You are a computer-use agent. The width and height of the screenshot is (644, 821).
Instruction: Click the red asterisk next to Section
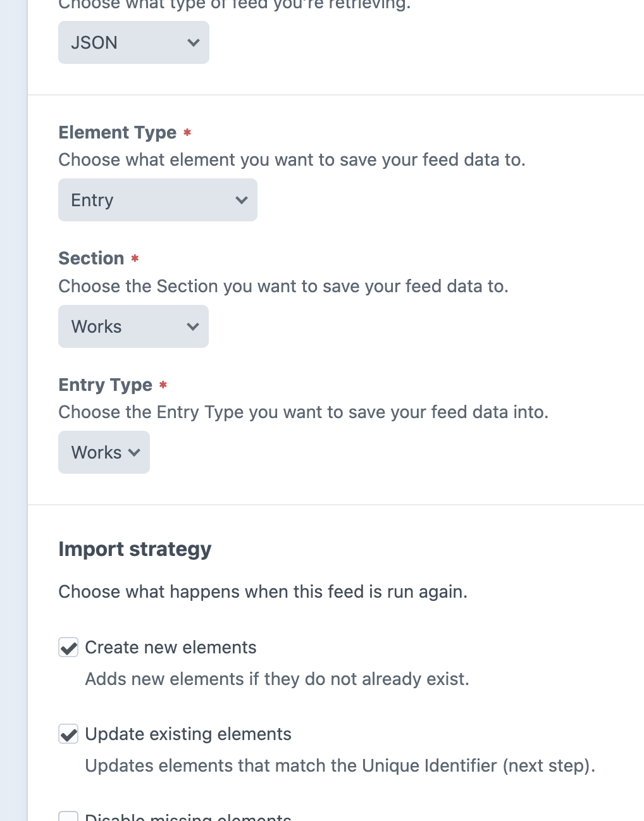coord(134,258)
